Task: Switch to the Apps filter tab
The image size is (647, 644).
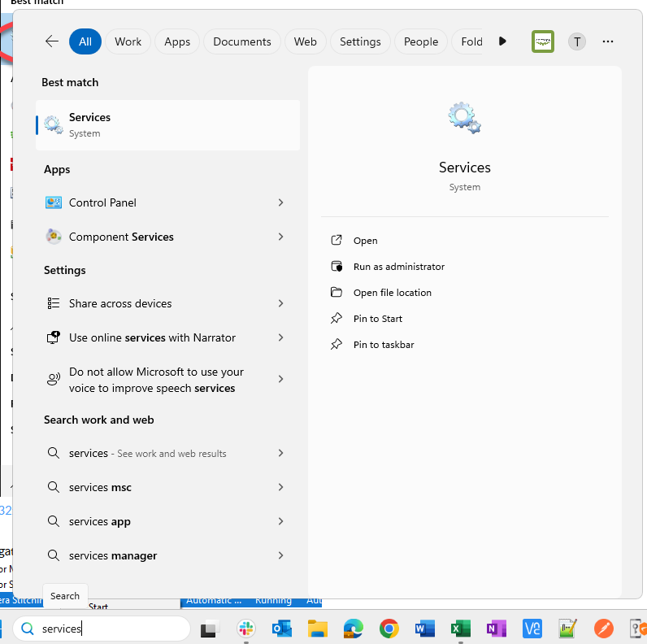Action: pyautogui.click(x=177, y=41)
